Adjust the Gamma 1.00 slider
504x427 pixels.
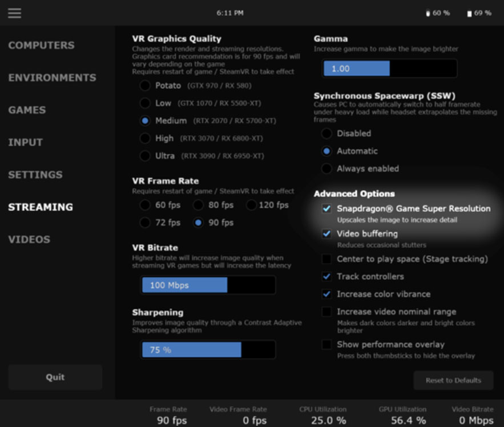click(x=390, y=68)
